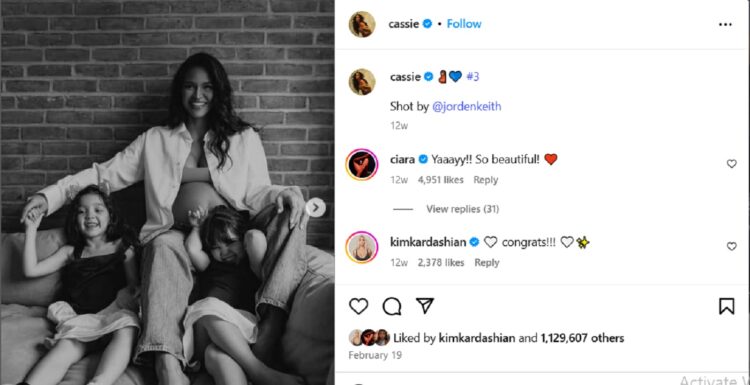Open cassie's header profile avatar
750x385 pixels.
362,24
